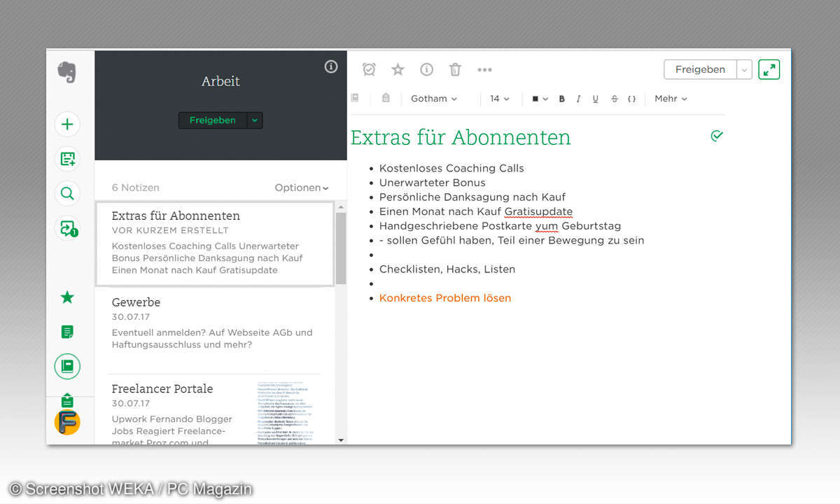Select the Gewerbe note in the list
This screenshot has height=504, width=840.
click(213, 323)
